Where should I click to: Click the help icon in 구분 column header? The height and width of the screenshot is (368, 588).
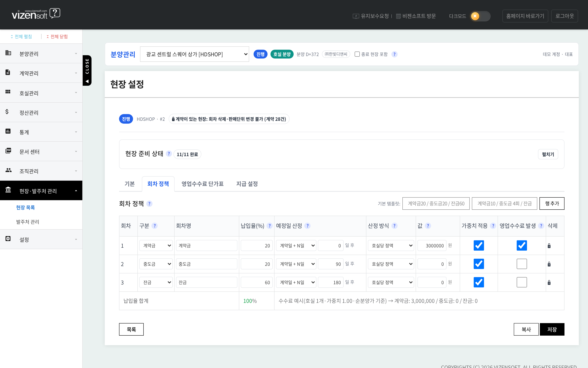pos(155,226)
